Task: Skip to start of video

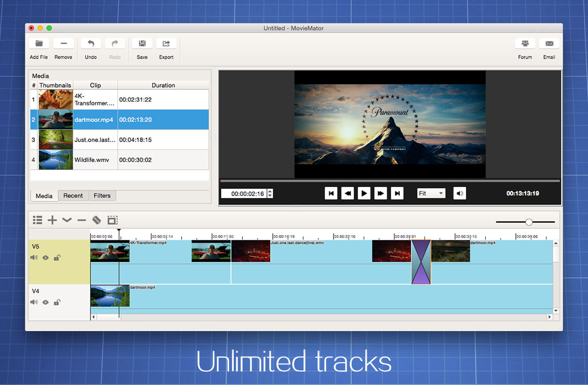Action: point(331,193)
